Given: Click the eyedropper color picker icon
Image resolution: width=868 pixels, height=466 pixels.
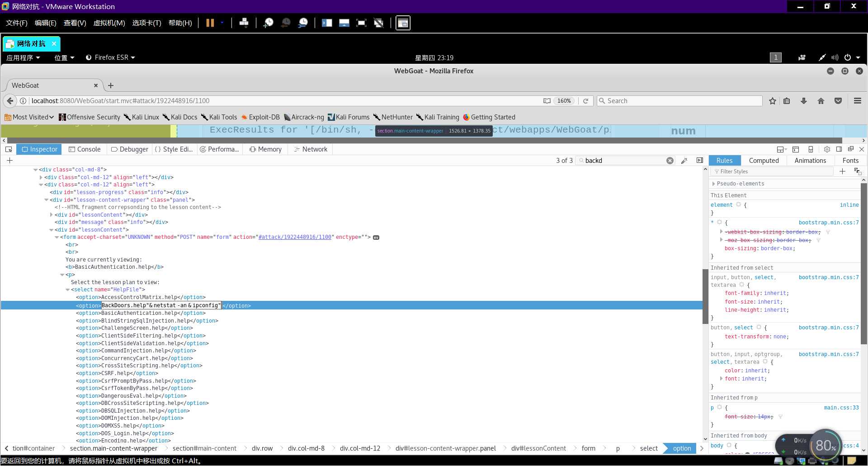Looking at the screenshot, I should (684, 161).
